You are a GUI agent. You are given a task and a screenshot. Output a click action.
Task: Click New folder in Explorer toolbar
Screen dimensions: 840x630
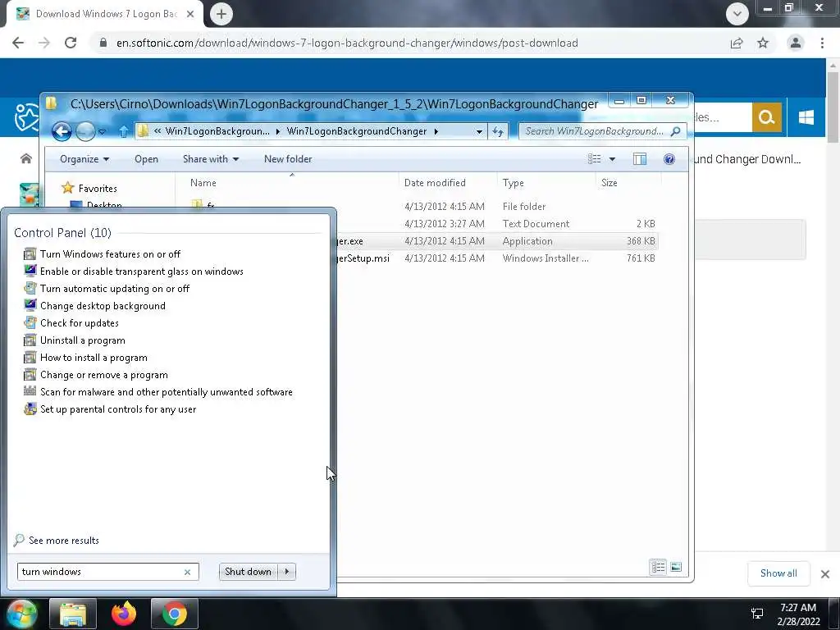[288, 159]
